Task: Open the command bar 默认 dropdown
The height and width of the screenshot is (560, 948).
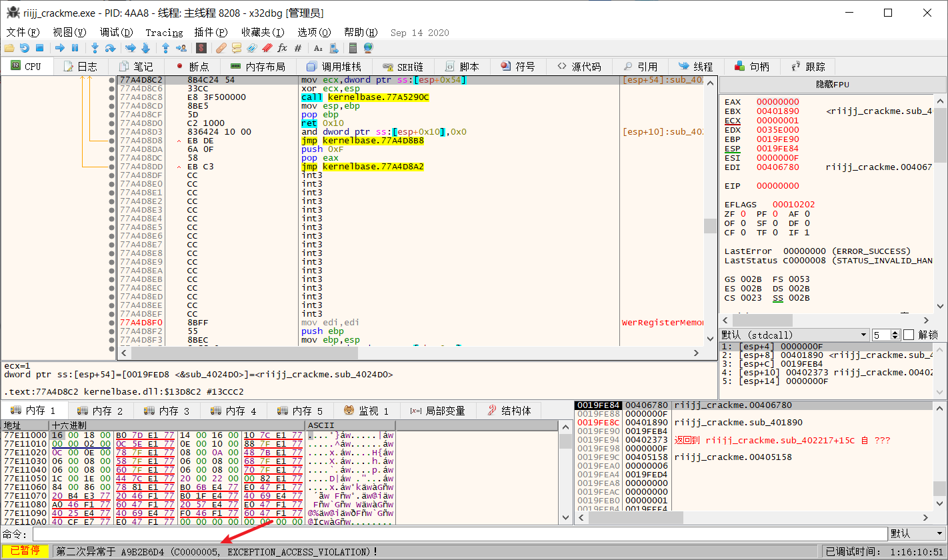Action: click(917, 534)
